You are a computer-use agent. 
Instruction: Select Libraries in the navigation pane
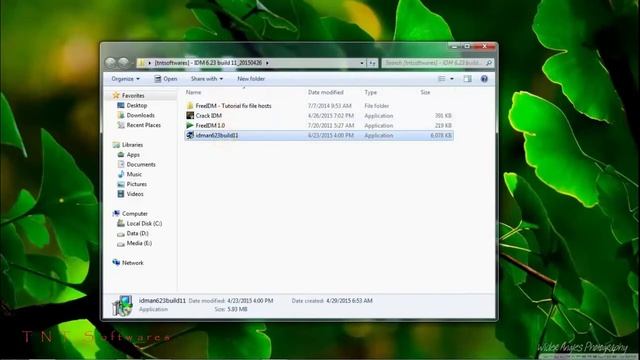click(132, 145)
